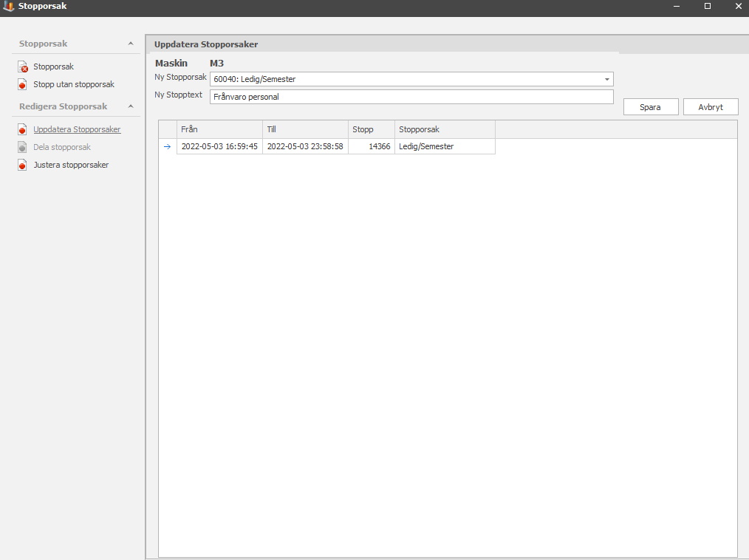Select the Ledig/Semester table cell
This screenshot has width=749, height=560.
[445, 146]
